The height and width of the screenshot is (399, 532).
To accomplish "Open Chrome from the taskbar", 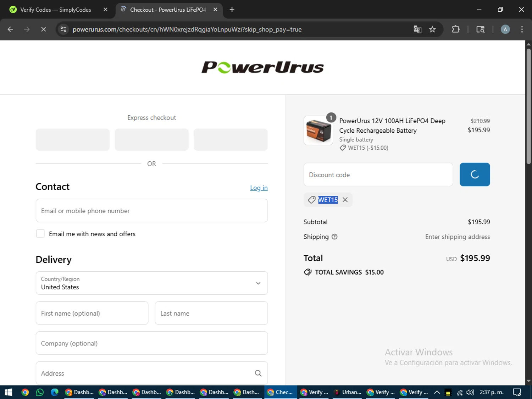I will point(25,392).
